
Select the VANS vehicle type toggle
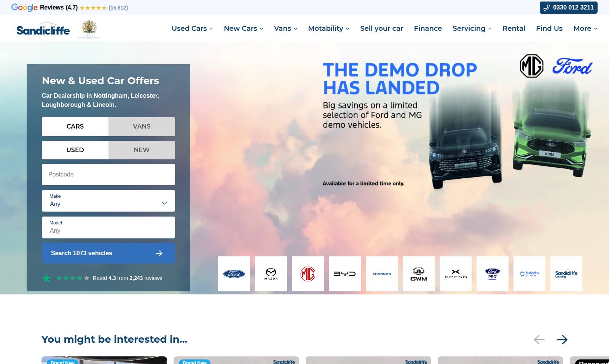click(x=142, y=127)
